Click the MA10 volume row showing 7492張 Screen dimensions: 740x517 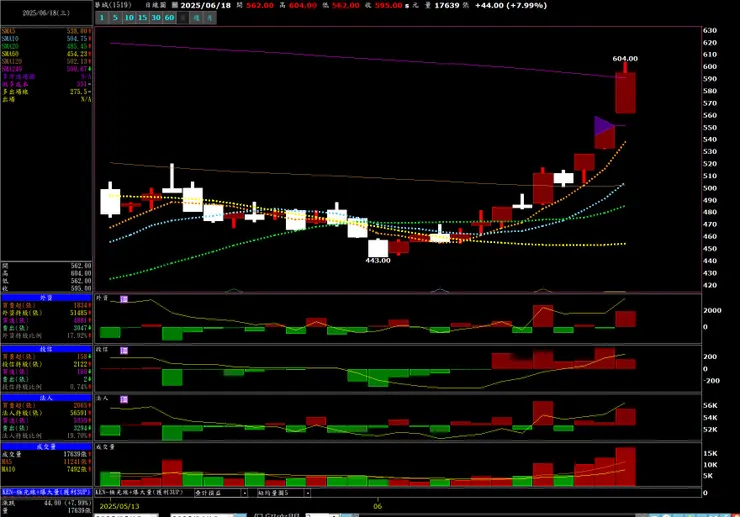pyautogui.click(x=46, y=469)
